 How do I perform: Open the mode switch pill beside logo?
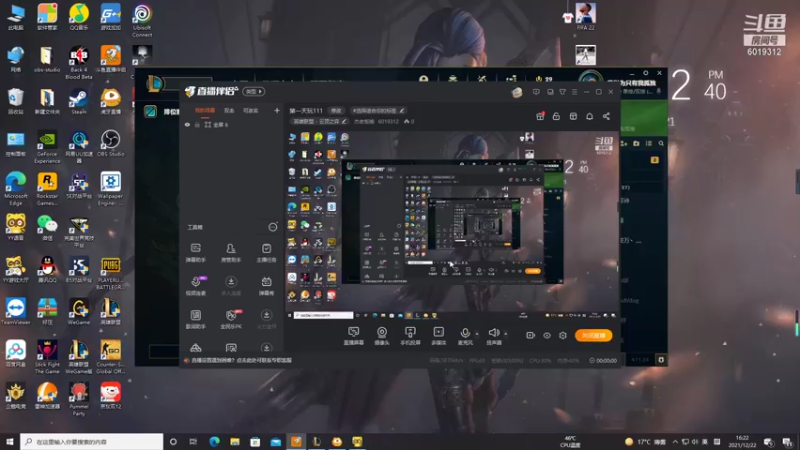pos(254,92)
